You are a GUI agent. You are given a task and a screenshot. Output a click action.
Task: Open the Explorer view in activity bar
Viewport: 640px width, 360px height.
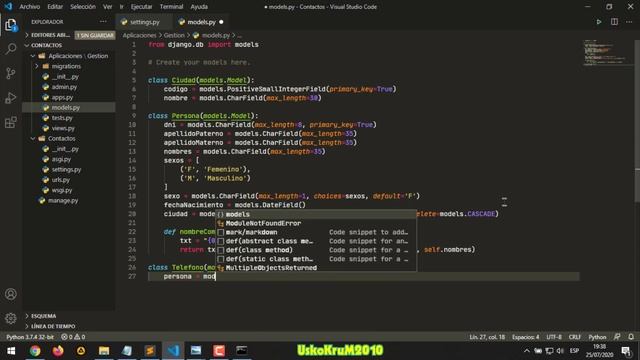(11, 25)
